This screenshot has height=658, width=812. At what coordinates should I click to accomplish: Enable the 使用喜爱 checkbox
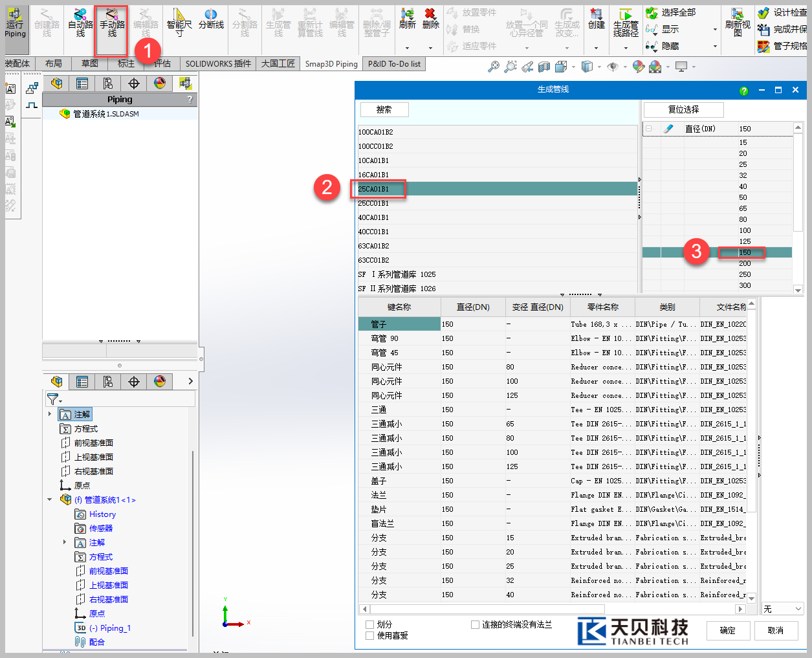pos(370,635)
